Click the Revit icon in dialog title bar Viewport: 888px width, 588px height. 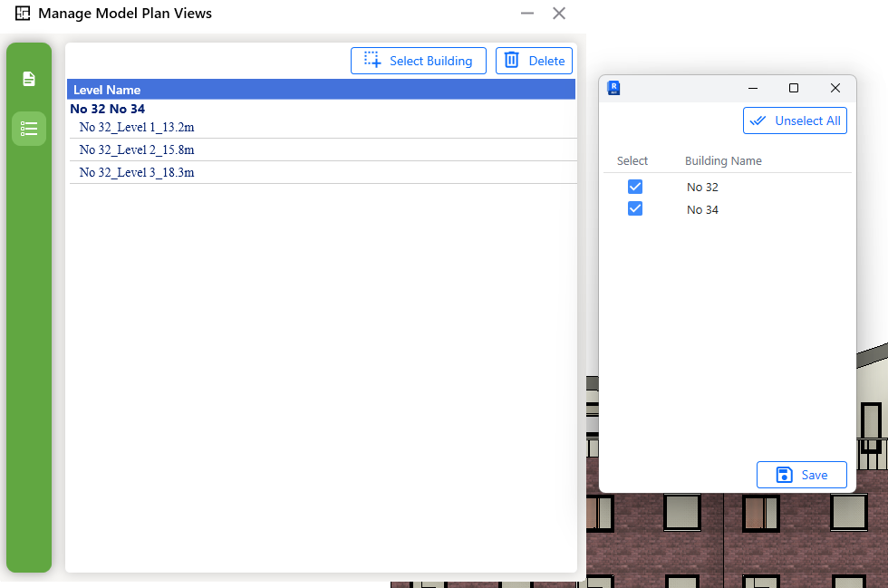[x=614, y=88]
